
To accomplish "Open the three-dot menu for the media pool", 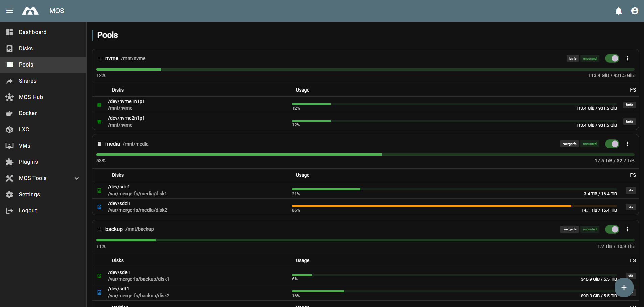I will (628, 144).
